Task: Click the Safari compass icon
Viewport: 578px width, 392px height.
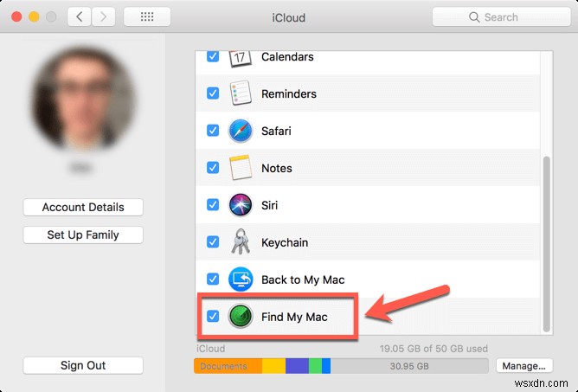Action: 241,131
